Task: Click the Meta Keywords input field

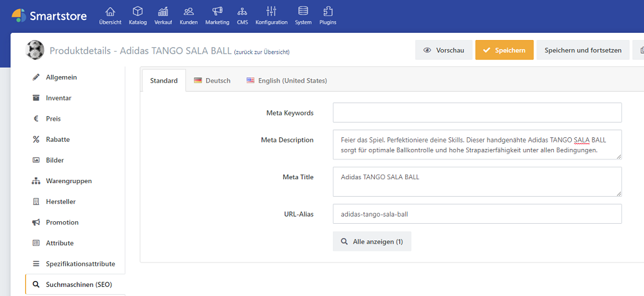Action: pos(477,113)
